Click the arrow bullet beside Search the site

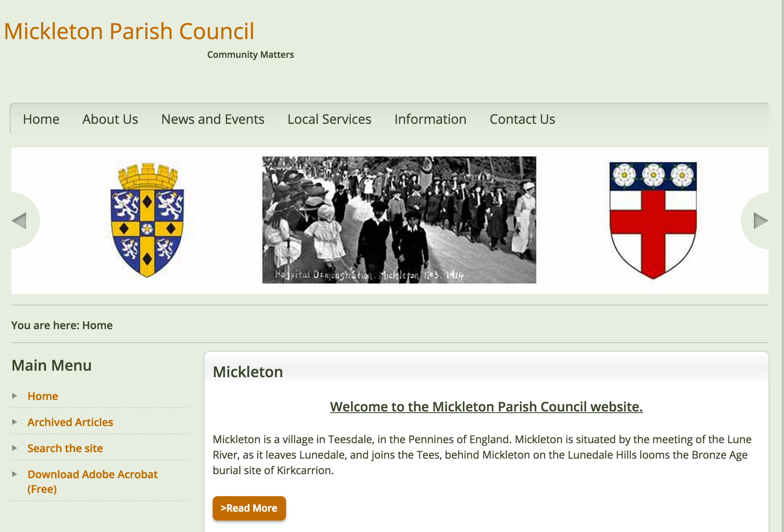pos(15,448)
